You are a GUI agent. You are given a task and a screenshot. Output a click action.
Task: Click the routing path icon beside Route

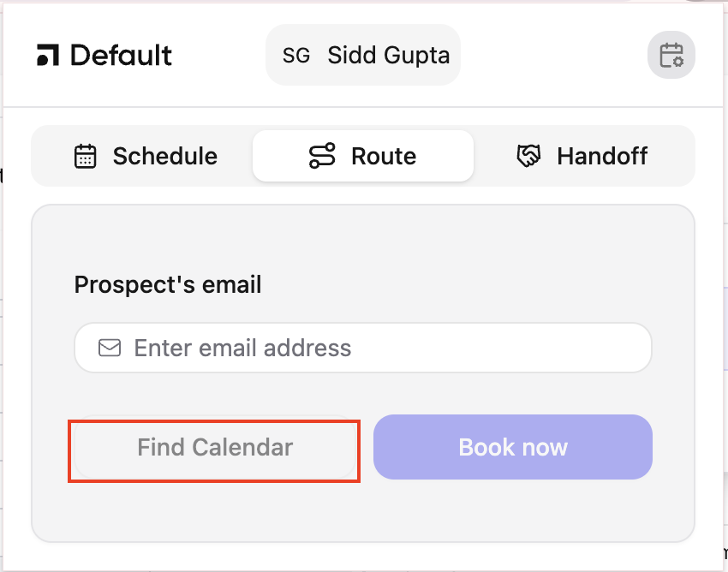tap(322, 156)
